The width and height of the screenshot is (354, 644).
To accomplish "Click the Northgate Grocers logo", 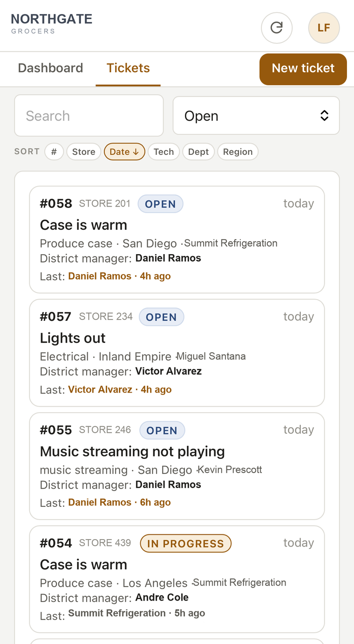I will [52, 23].
